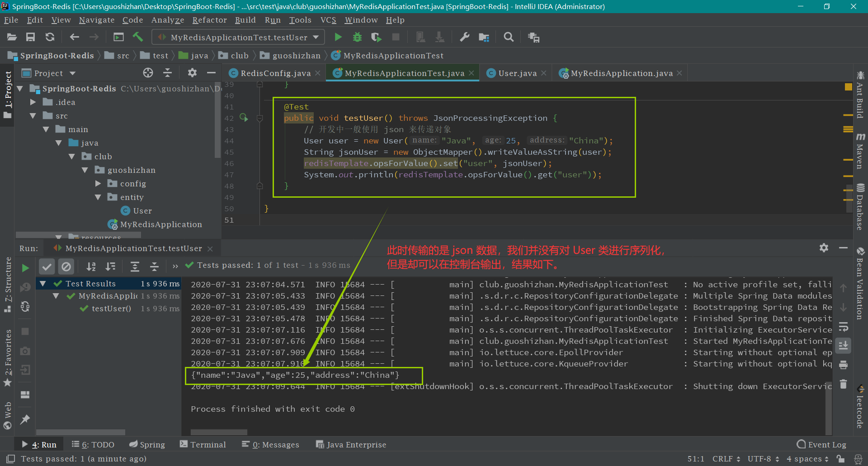This screenshot has height=466, width=868.
Task: Click the run gutter icon beside testUser
Action: click(244, 118)
